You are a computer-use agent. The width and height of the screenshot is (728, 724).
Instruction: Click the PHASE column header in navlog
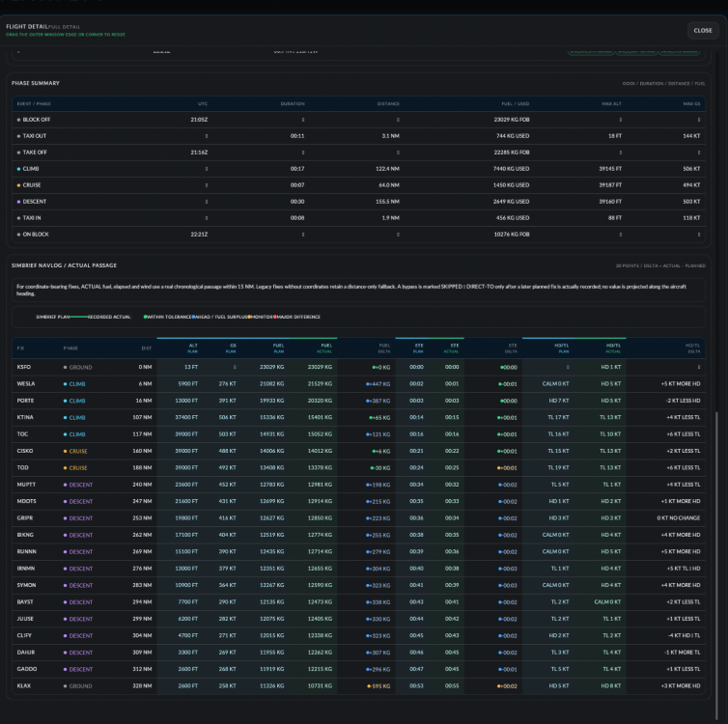[x=70, y=348]
